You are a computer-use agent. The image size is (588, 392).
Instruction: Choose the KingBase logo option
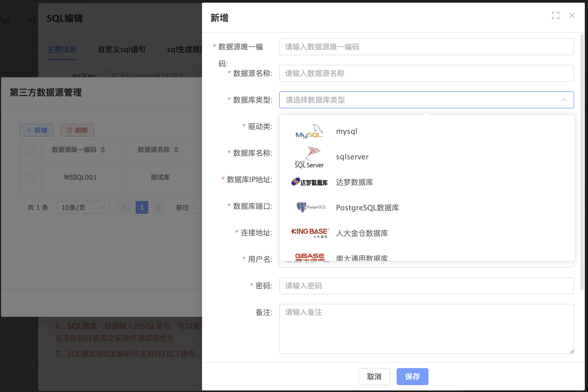tap(310, 233)
